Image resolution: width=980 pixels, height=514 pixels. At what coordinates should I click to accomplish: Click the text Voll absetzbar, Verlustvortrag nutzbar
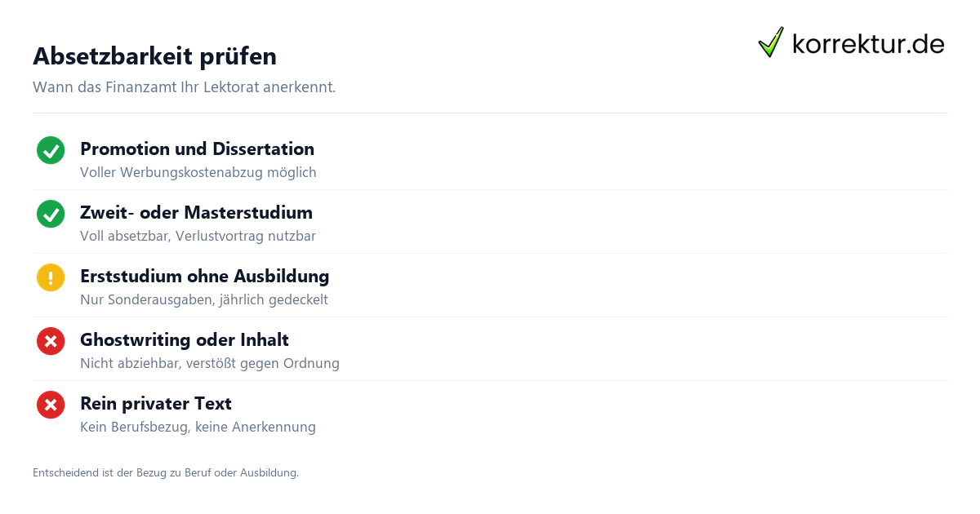coord(198,237)
